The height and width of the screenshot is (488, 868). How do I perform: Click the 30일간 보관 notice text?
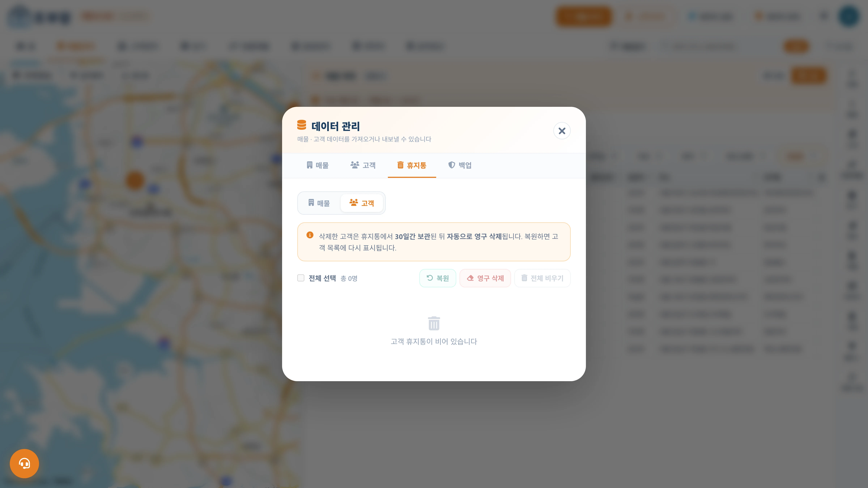pyautogui.click(x=412, y=236)
